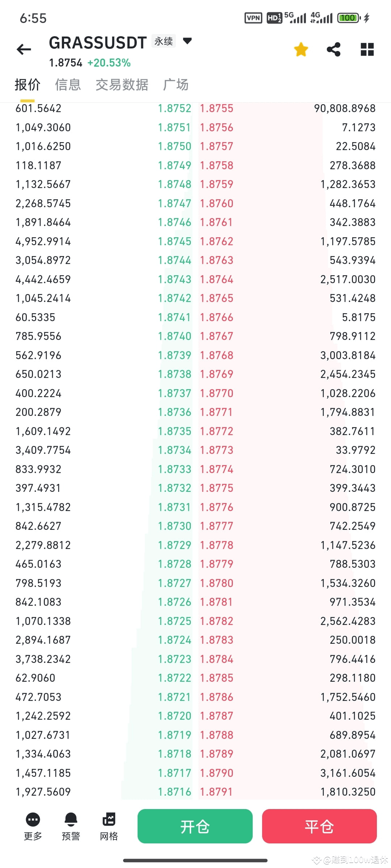391x868 pixels.
Task: Toggle HD mode in the status bar
Action: tap(274, 17)
